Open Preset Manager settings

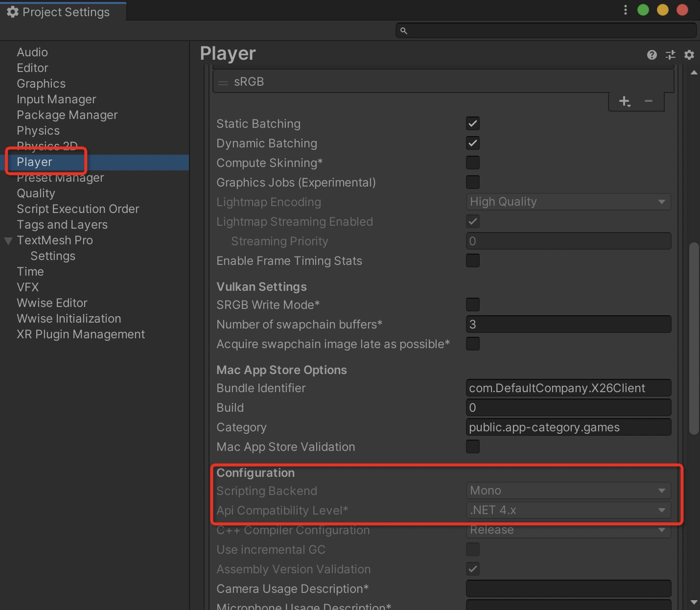(x=60, y=178)
